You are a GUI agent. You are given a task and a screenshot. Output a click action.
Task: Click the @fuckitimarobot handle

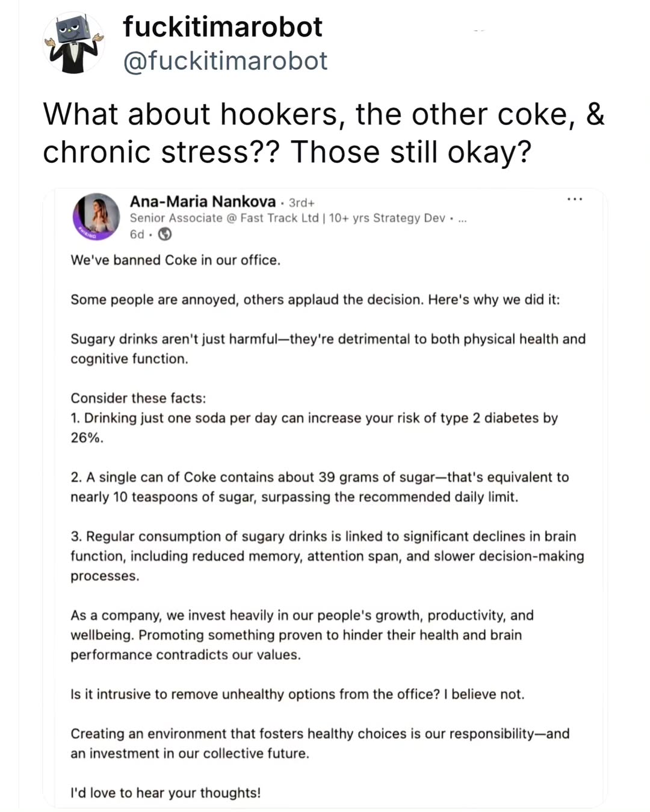225,61
